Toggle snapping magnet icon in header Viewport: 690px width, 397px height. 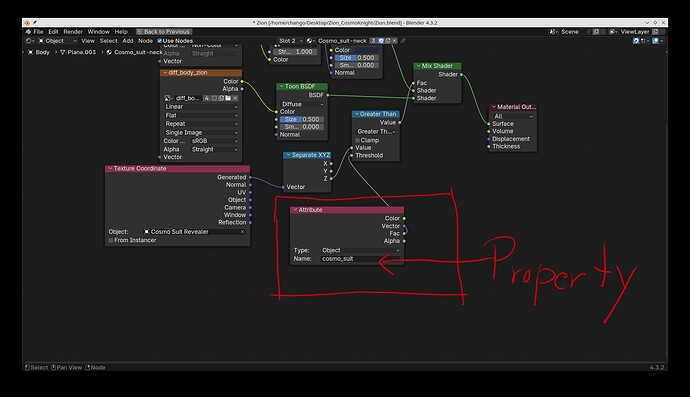(636, 41)
